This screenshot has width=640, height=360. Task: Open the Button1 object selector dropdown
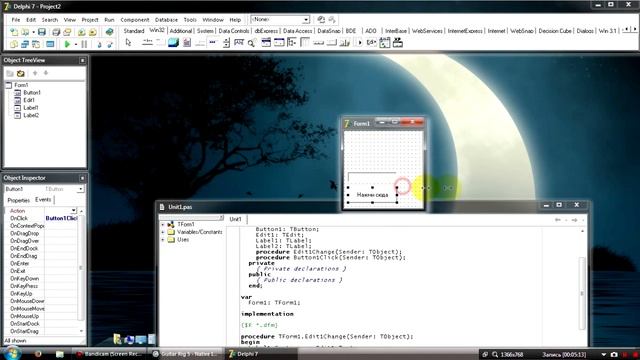(x=80, y=189)
